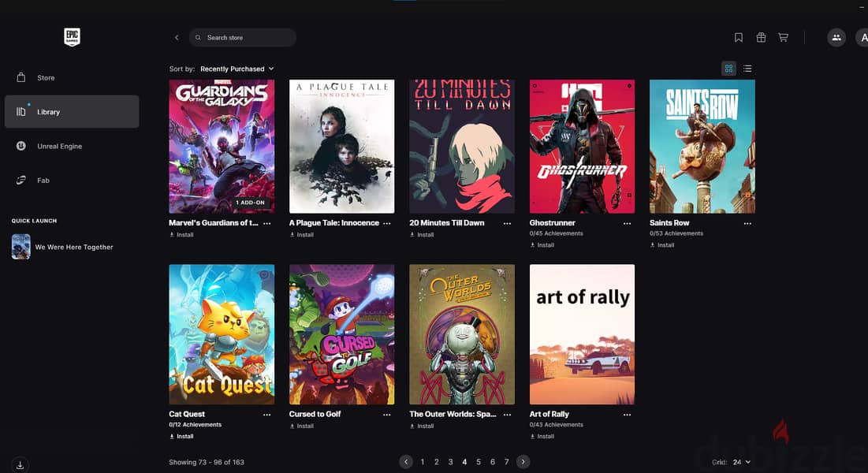Image resolution: width=868 pixels, height=473 pixels.
Task: Install A Plague Tale: Innocence
Action: pos(302,235)
